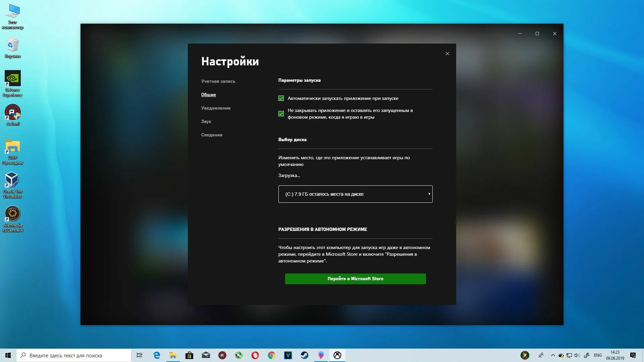Show hidden system tray icons chevron

(553, 355)
